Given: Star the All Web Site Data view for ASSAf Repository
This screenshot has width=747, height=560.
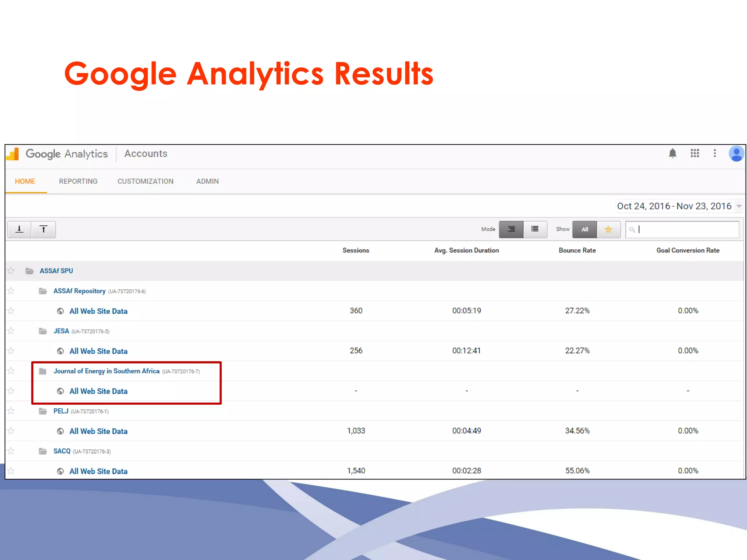Looking at the screenshot, I should (x=11, y=311).
